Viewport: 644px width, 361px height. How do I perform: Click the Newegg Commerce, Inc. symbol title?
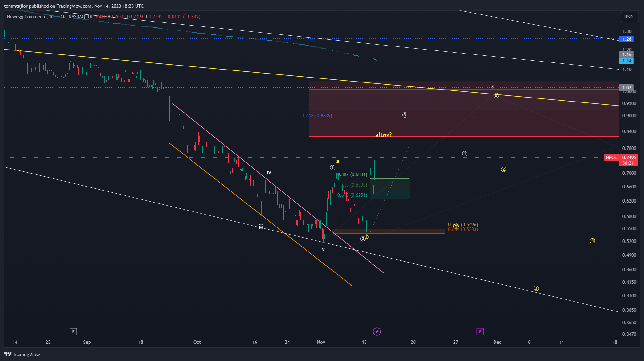tap(33, 17)
